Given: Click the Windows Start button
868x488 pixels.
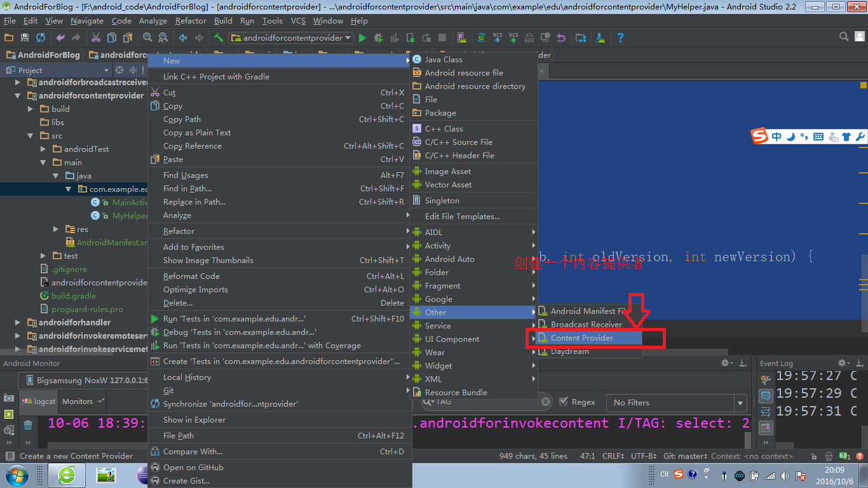Looking at the screenshot, I should coord(17,475).
